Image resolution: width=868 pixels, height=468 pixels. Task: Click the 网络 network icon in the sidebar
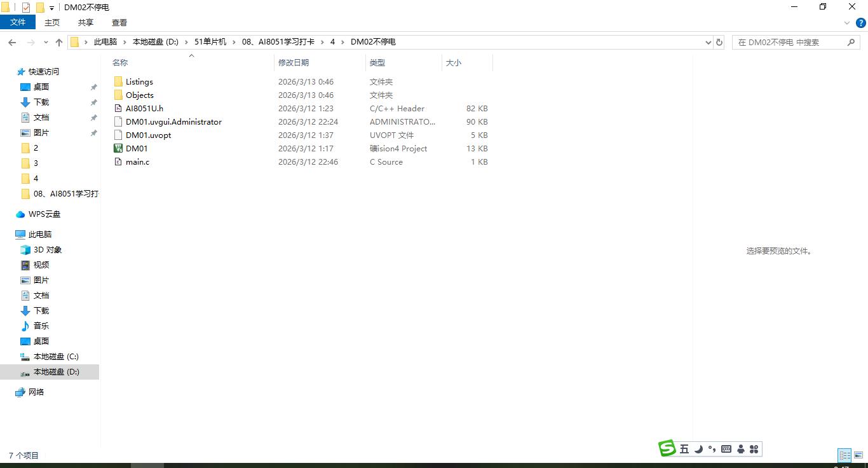point(21,392)
